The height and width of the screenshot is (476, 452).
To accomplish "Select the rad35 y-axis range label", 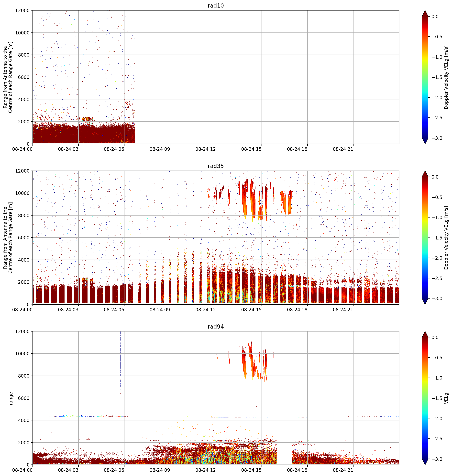I will click(x=8, y=238).
